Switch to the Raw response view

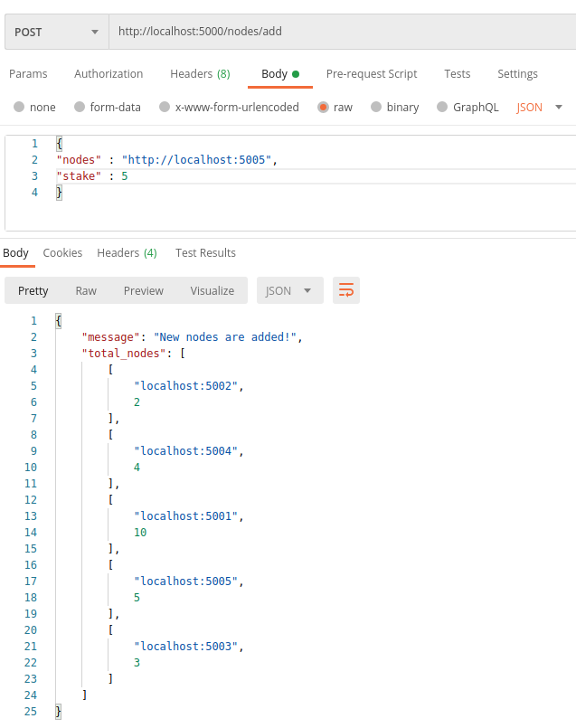click(86, 290)
